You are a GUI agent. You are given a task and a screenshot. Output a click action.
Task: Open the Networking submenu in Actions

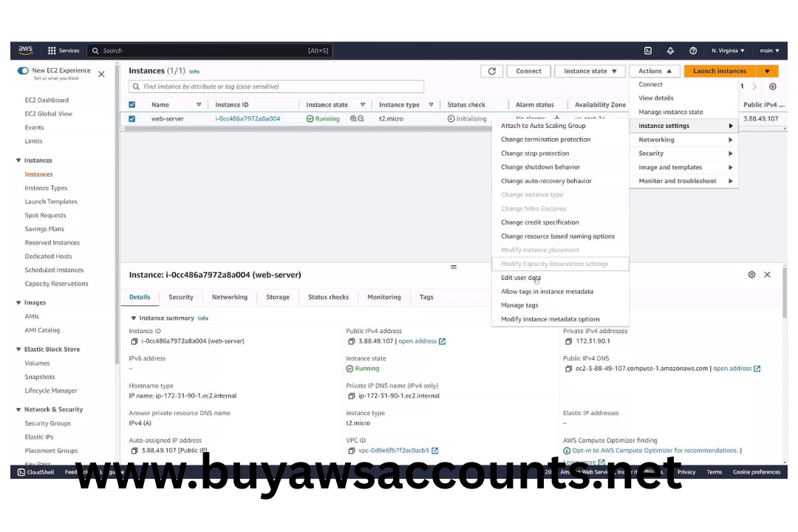pos(683,140)
